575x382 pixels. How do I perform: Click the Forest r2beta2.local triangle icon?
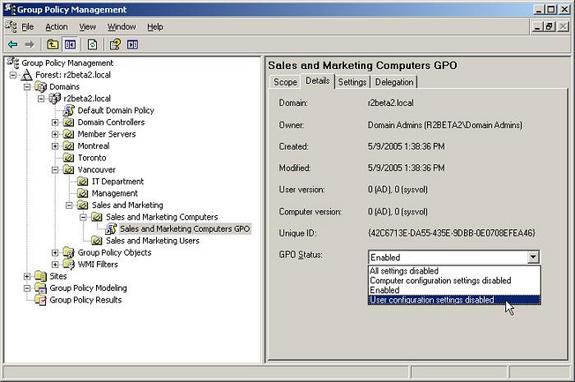point(26,75)
